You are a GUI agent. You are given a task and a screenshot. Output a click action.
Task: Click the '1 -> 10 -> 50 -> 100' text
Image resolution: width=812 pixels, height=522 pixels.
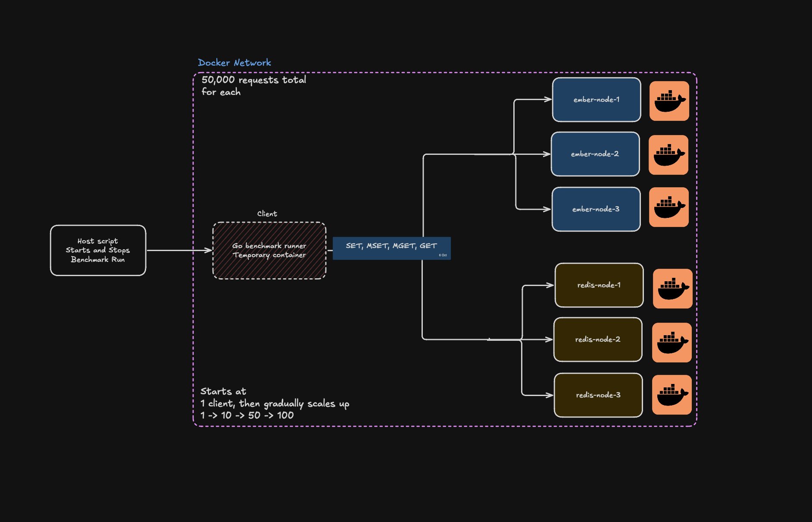pos(247,415)
